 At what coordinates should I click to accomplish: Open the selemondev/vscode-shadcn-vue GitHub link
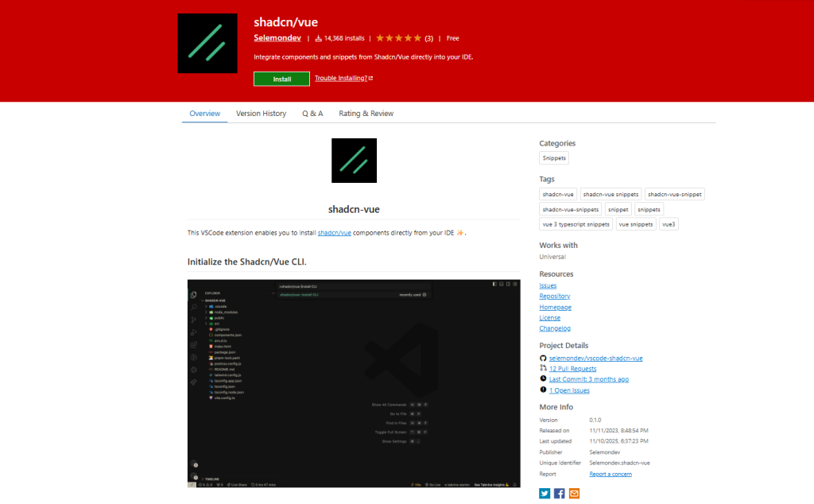(595, 359)
